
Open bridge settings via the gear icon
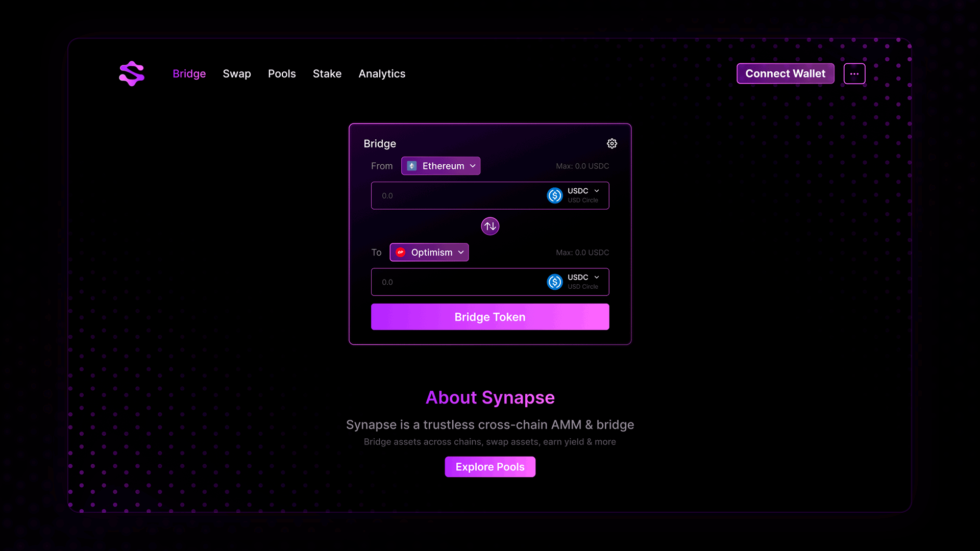click(x=612, y=143)
